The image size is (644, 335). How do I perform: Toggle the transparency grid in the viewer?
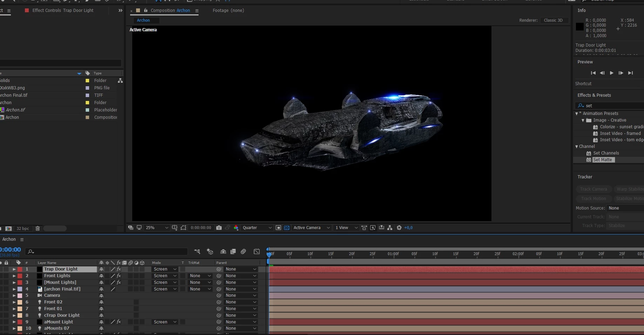pos(287,228)
